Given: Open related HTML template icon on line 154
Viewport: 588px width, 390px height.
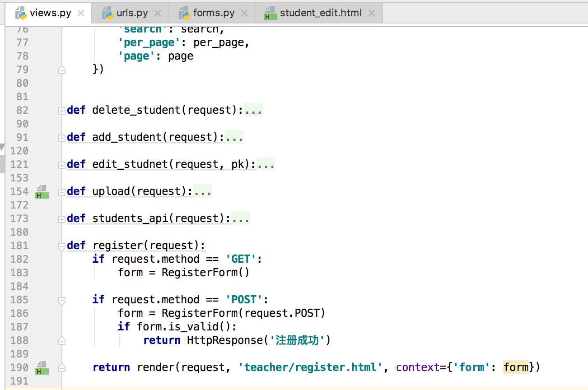Looking at the screenshot, I should (42, 192).
